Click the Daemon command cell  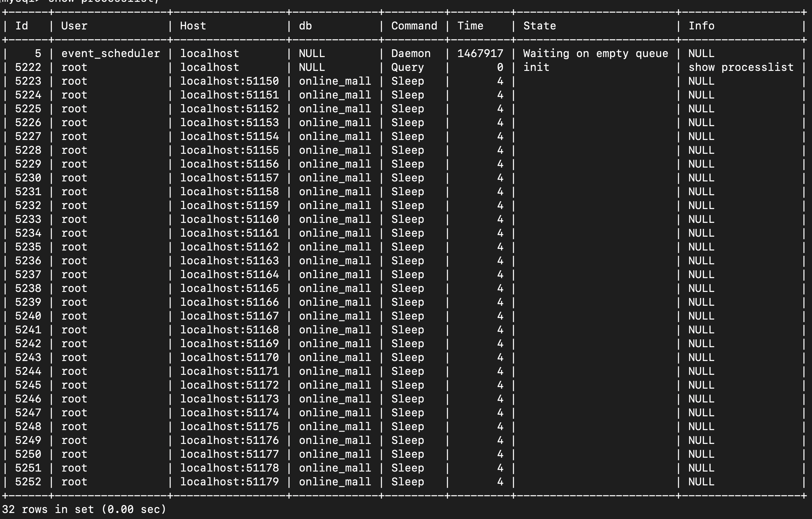point(411,54)
